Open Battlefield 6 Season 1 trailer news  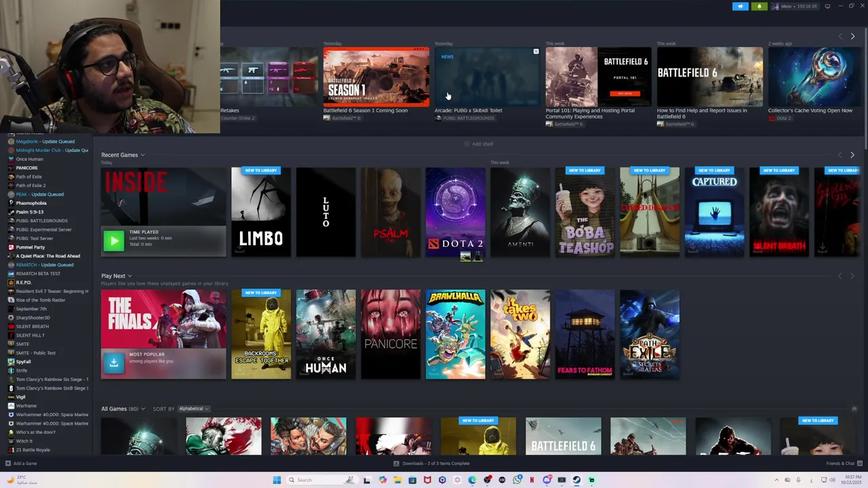click(376, 77)
